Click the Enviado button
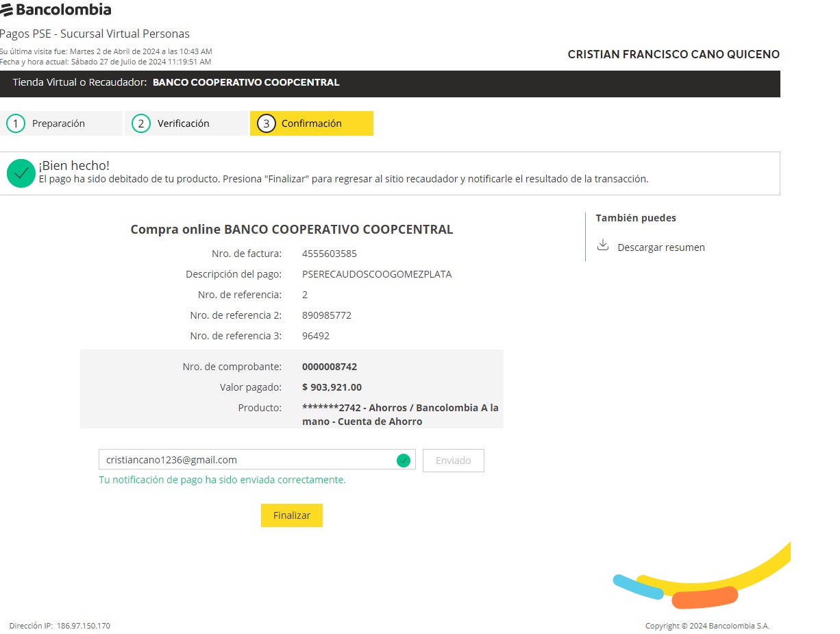This screenshot has width=840, height=634. 454,461
